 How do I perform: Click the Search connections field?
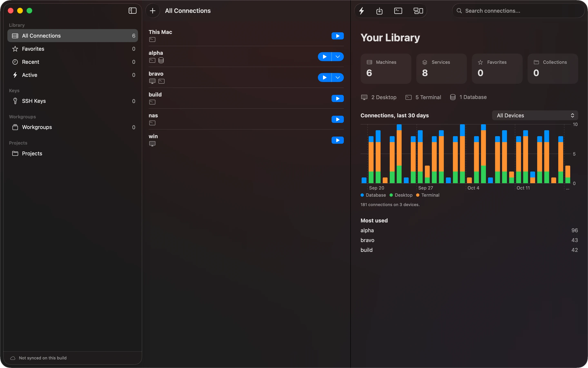518,11
